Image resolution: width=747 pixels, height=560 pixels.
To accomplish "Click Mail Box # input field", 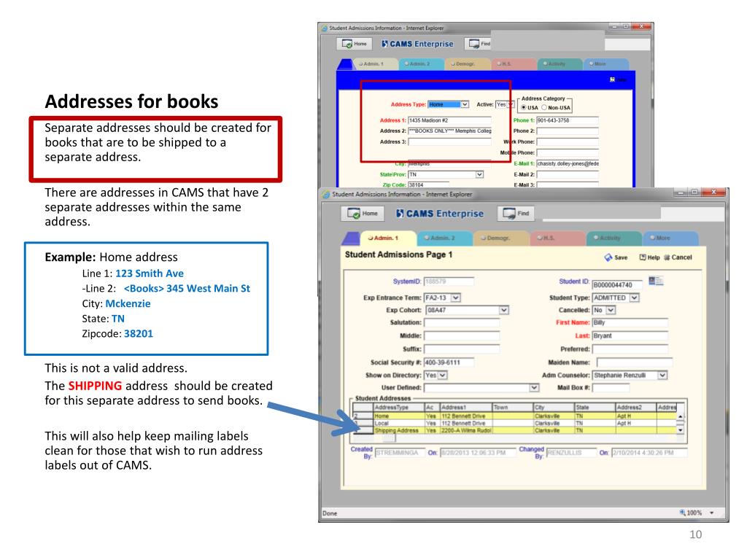I will pos(611,388).
